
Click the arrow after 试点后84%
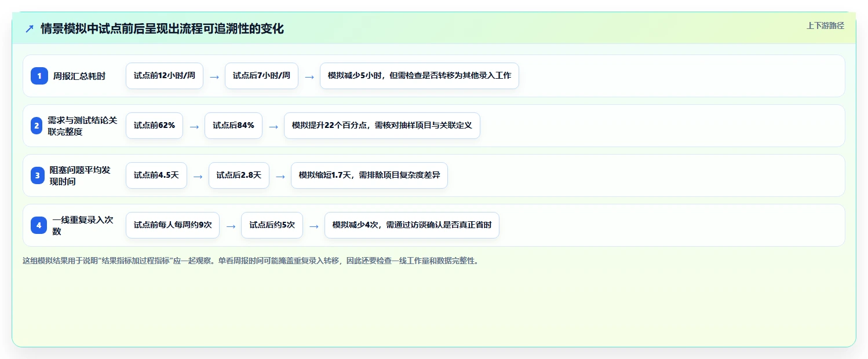pyautogui.click(x=273, y=126)
